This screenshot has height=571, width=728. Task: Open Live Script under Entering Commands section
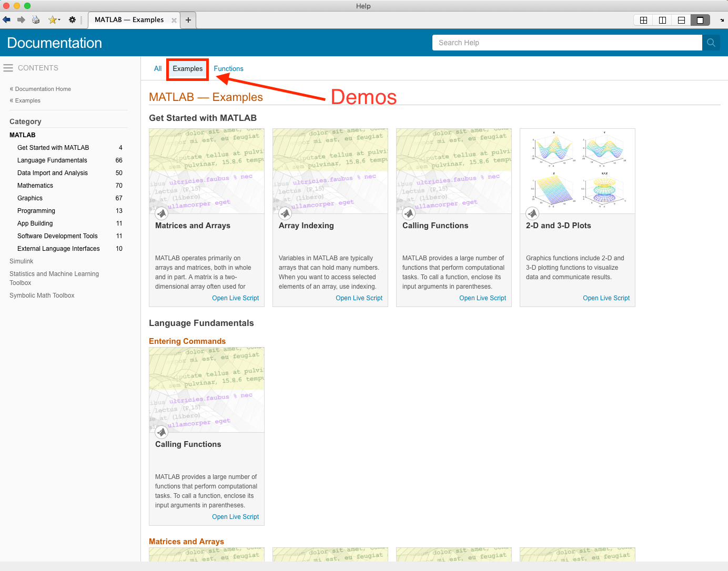(x=236, y=517)
